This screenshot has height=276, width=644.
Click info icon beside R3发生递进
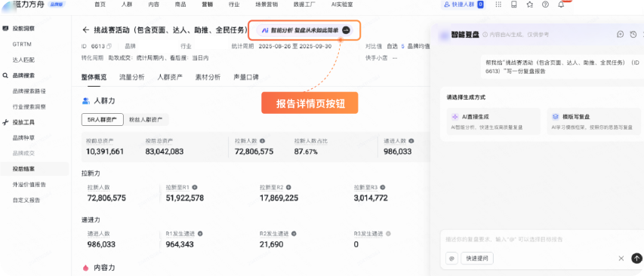point(388,234)
